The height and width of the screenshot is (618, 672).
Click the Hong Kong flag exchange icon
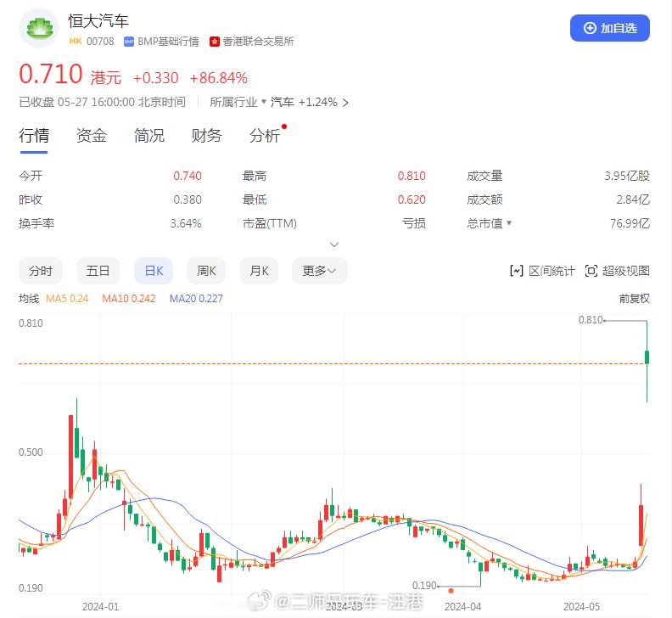(215, 42)
